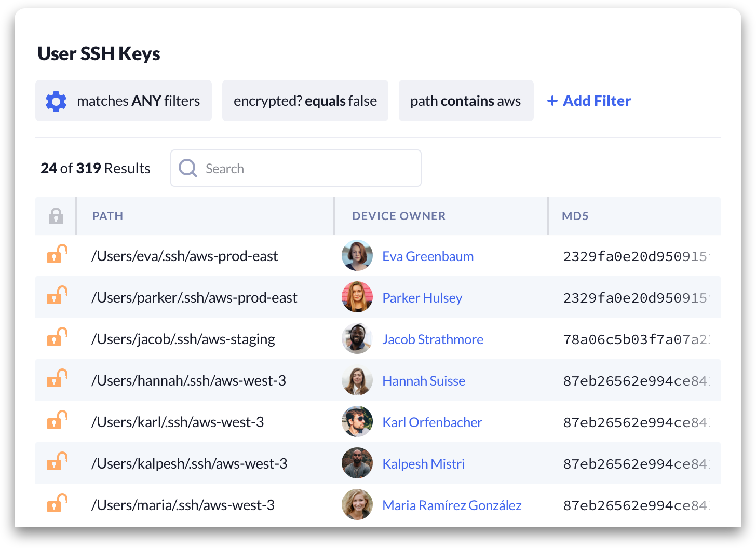Click Karl Orfenbacher's avatar photo
The image size is (756, 548).
[x=357, y=422]
